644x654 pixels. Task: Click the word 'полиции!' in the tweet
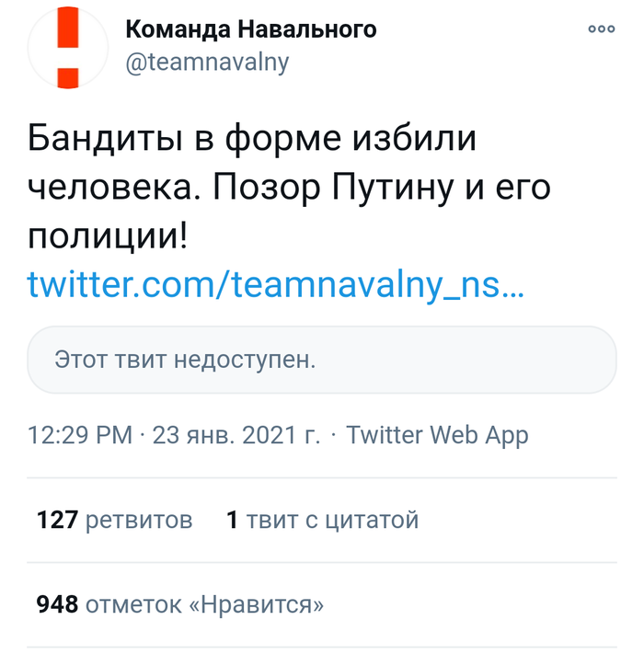107,236
